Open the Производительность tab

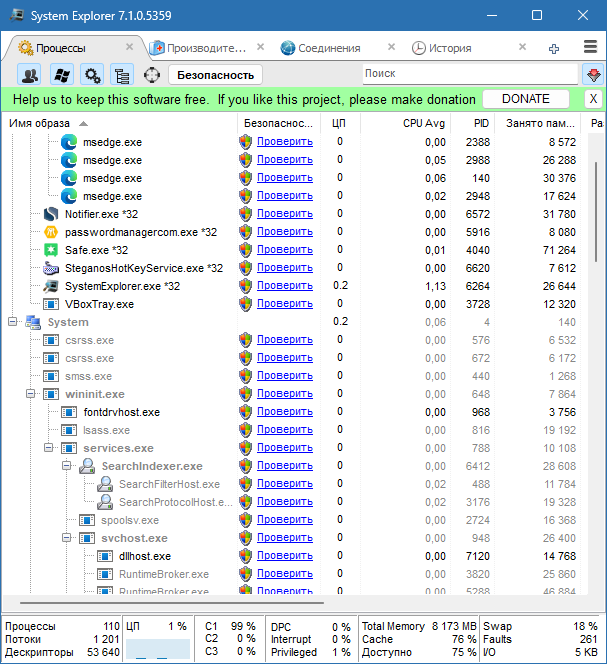tap(207, 48)
